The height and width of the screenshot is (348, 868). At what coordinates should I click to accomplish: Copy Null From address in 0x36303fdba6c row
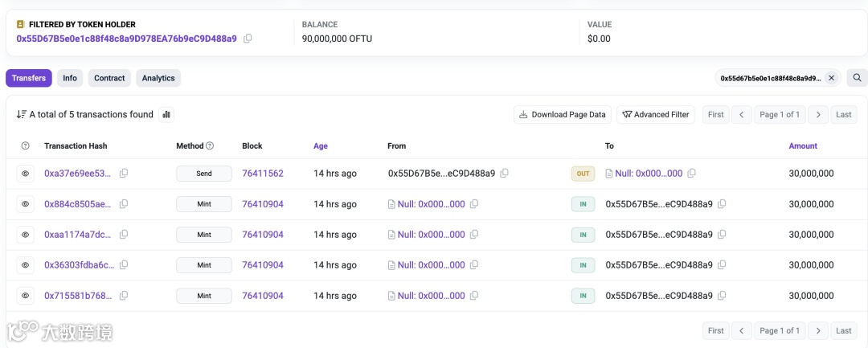tap(474, 265)
